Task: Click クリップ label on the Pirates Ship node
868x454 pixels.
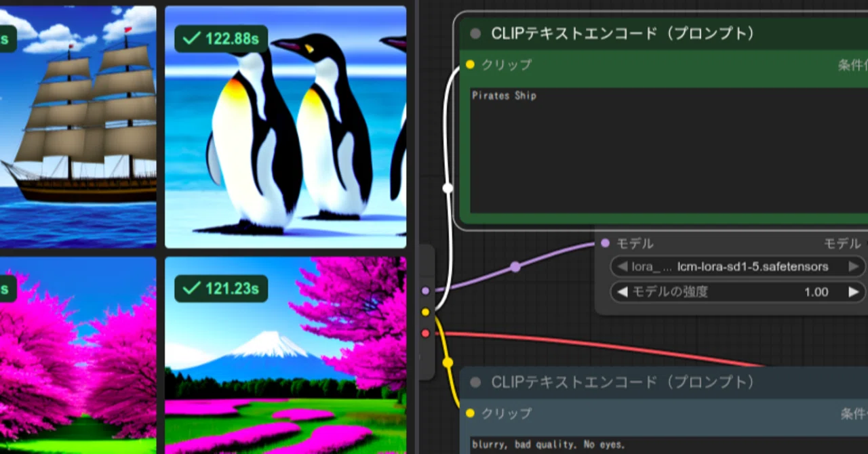Action: [507, 64]
